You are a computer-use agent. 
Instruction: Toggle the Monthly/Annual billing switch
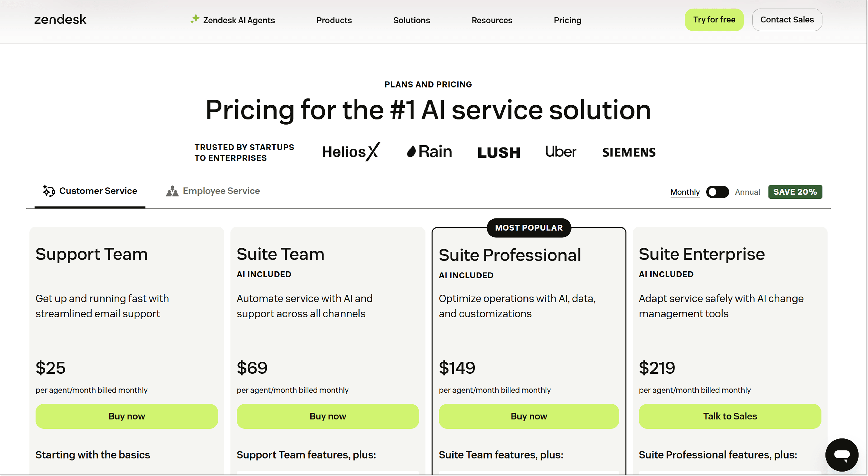tap(717, 192)
